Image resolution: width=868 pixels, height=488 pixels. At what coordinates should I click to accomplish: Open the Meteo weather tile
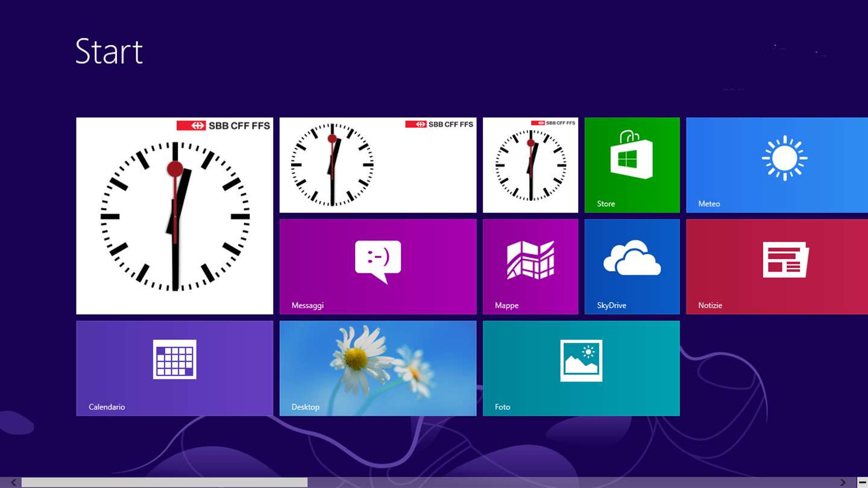coord(777,165)
